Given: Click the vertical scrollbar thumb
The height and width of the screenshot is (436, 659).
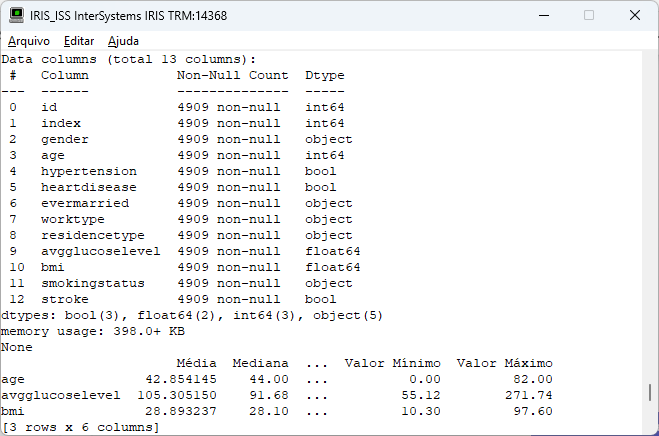Looking at the screenshot, I should [x=650, y=392].
